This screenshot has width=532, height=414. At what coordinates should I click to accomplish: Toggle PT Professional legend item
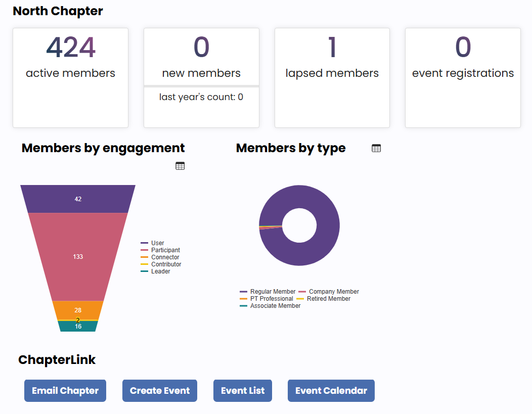tap(271, 299)
